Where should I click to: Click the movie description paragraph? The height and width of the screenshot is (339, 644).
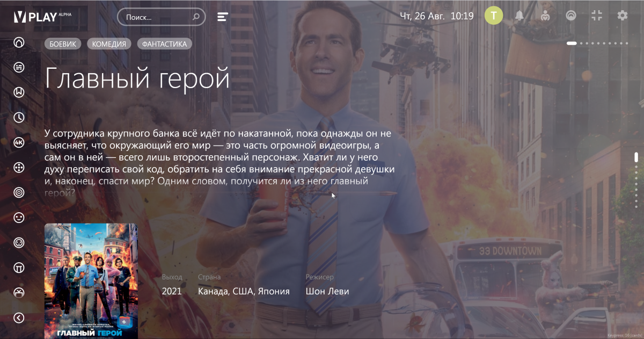pyautogui.click(x=220, y=162)
